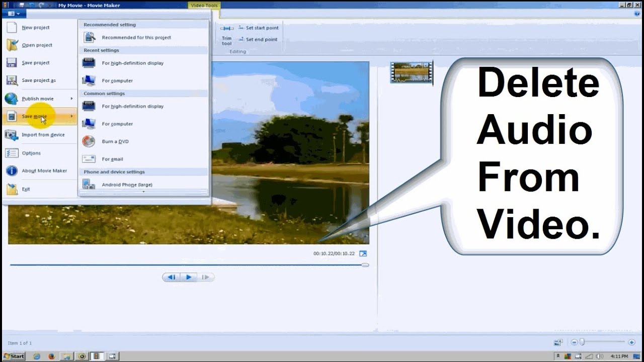644x362 pixels.
Task: Click the zoom time scale slider handle
Action: tap(582, 342)
